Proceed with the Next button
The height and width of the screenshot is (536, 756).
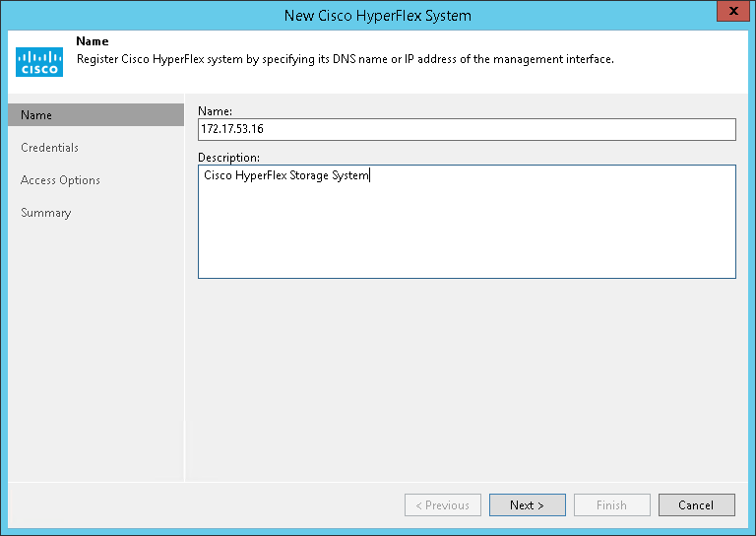point(528,505)
